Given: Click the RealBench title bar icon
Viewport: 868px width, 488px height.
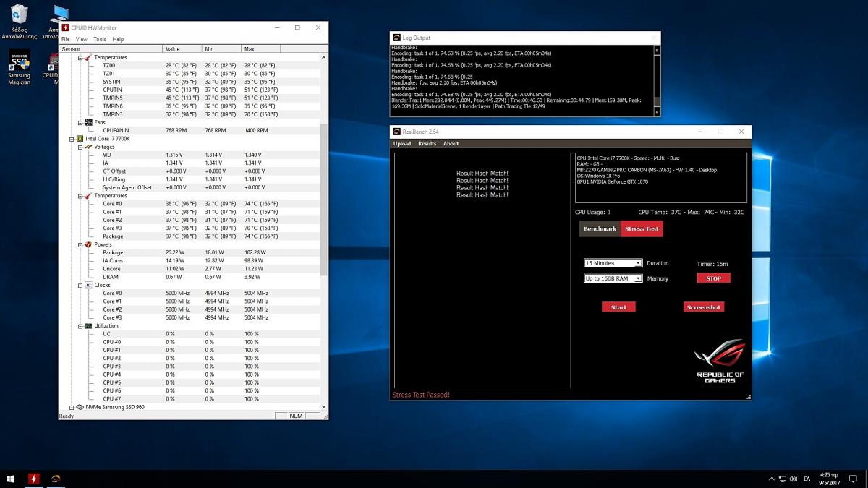Looking at the screenshot, I should pos(396,132).
